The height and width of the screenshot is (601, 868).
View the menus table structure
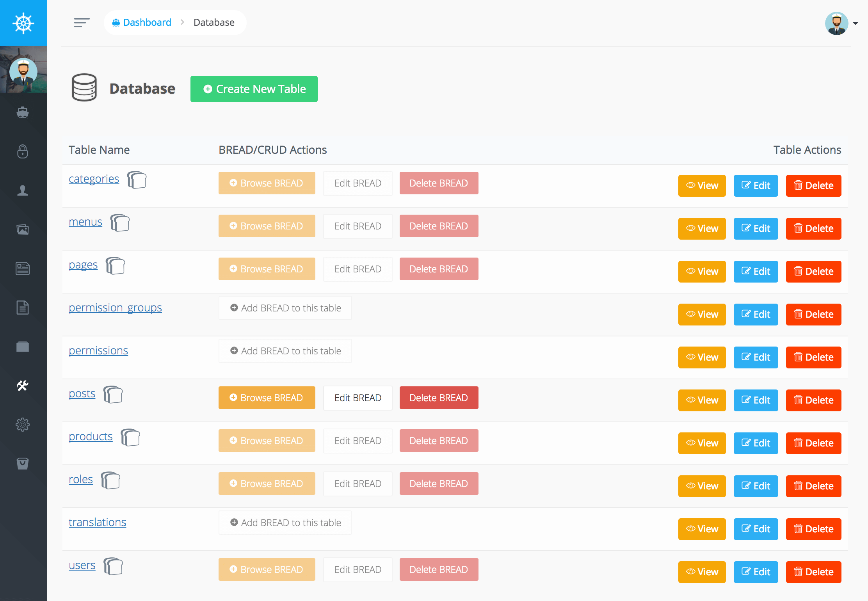702,228
